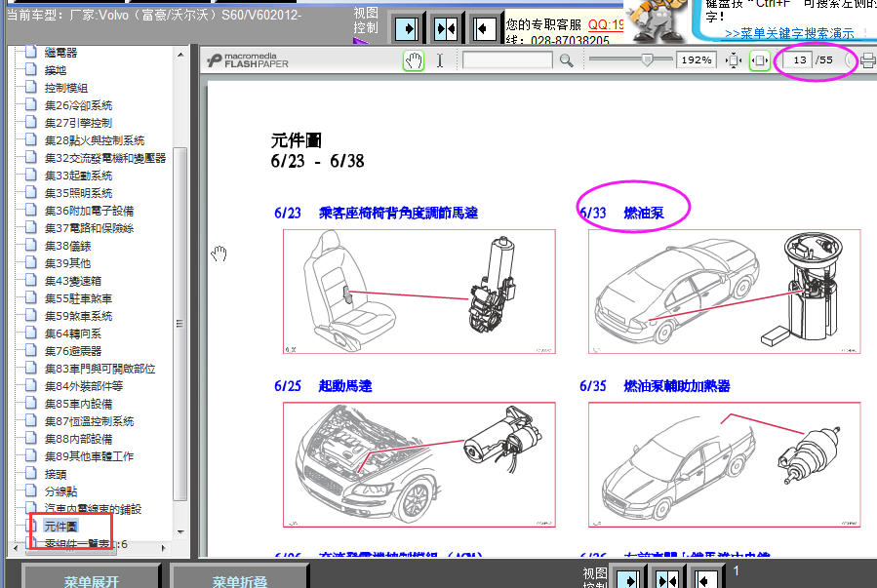Click the fit-width zoom icon

pos(760,60)
